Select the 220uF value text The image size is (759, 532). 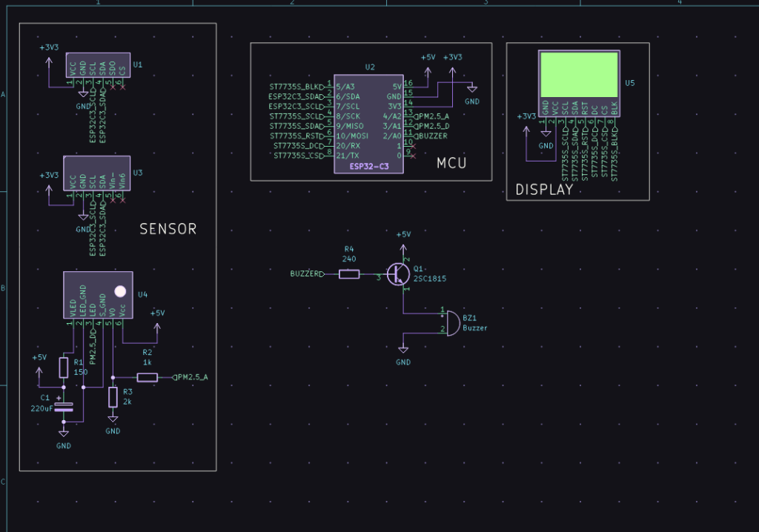point(42,408)
